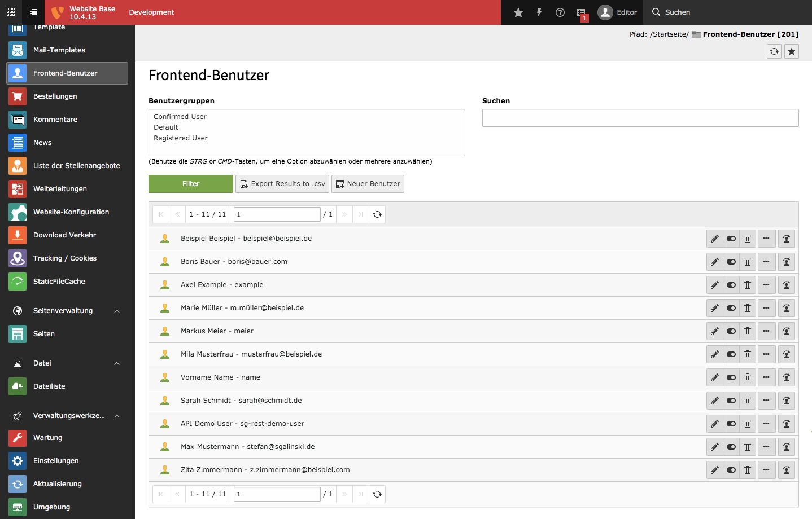Image resolution: width=812 pixels, height=519 pixels.
Task: Open Wartung module
Action: [67, 438]
